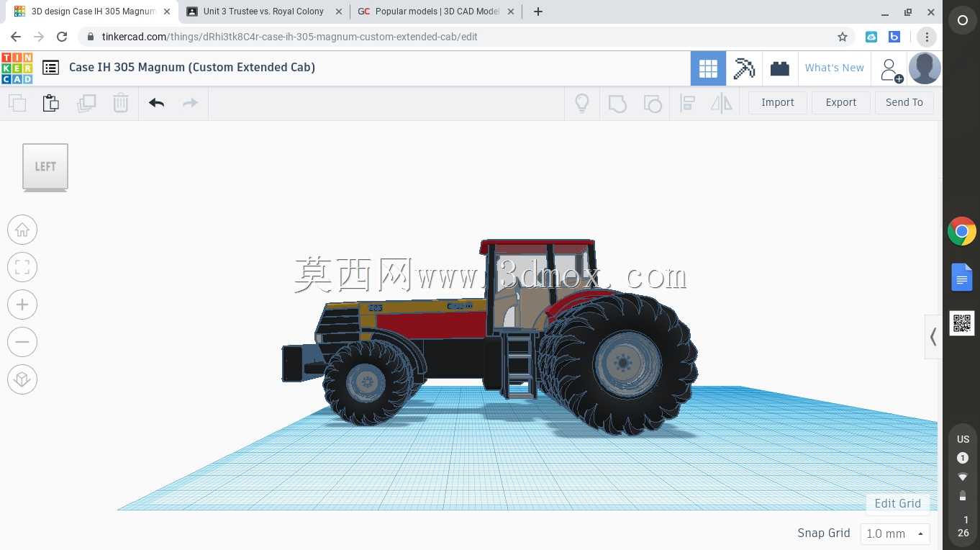
Task: Click the Home view button
Action: [x=22, y=230]
